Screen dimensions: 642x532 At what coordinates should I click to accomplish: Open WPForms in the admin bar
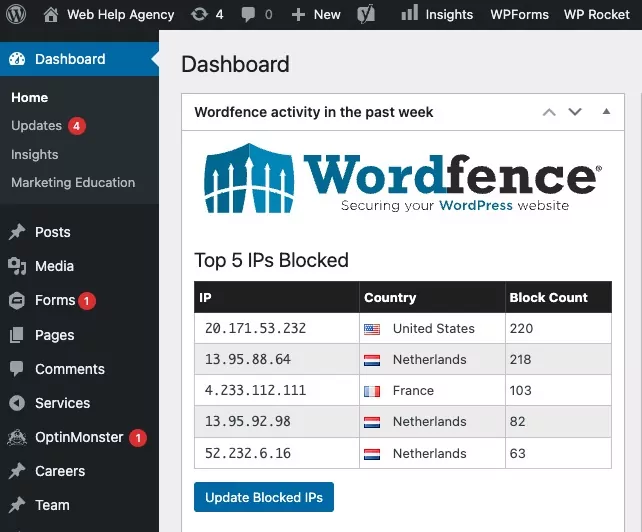pos(520,15)
